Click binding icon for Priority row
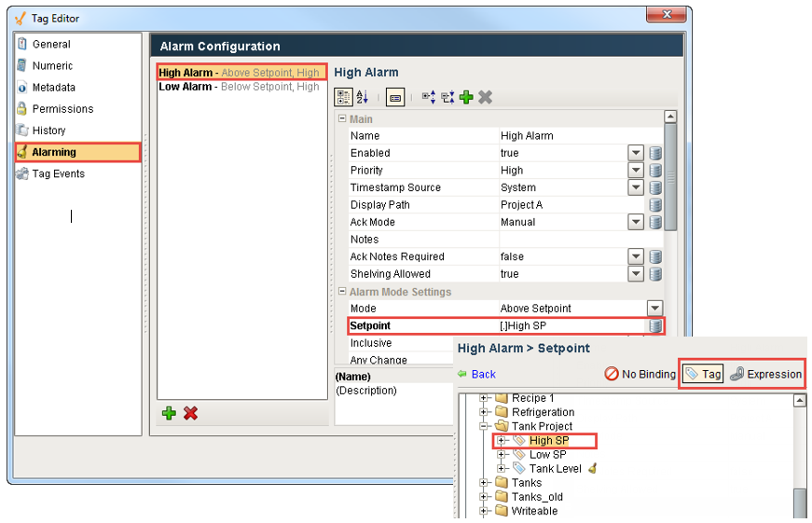The width and height of the screenshot is (812, 523). pyautogui.click(x=655, y=171)
